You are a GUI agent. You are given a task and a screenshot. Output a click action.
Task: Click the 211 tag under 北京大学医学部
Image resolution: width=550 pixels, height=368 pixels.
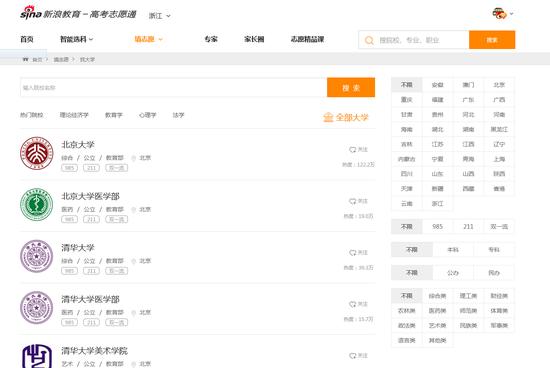91,220
